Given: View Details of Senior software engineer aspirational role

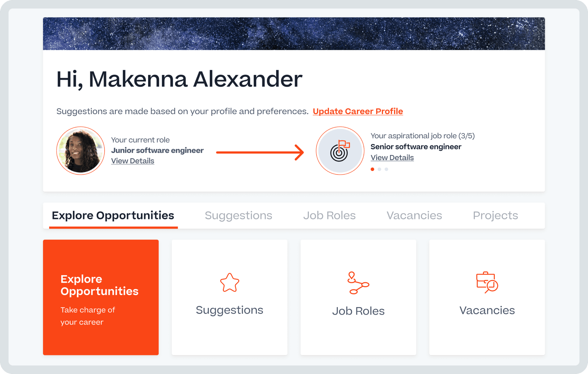Looking at the screenshot, I should [392, 157].
